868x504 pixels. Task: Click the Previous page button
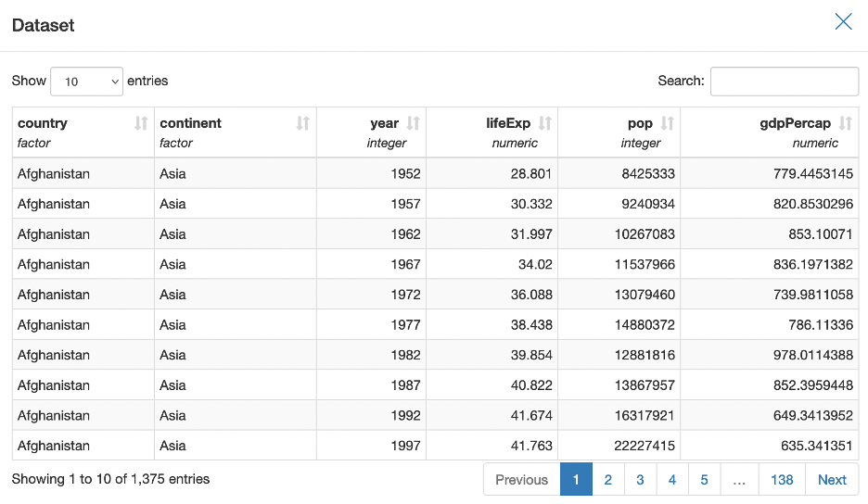click(521, 480)
